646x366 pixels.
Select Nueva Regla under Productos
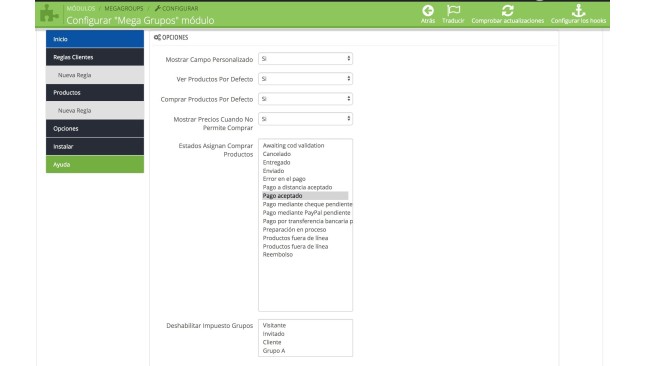95,110
